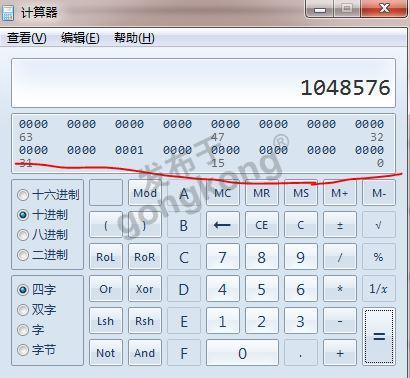Click the digit 3 key
Screen dimensions: 410x378
point(301,321)
